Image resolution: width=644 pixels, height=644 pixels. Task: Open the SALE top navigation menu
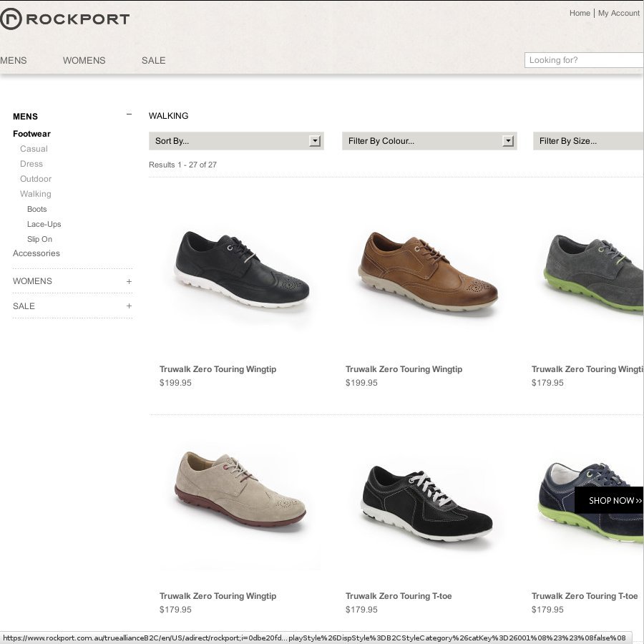click(154, 60)
